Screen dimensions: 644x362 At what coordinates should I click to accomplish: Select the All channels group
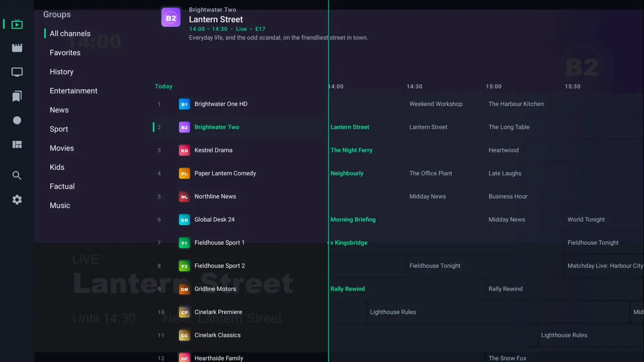[70, 34]
